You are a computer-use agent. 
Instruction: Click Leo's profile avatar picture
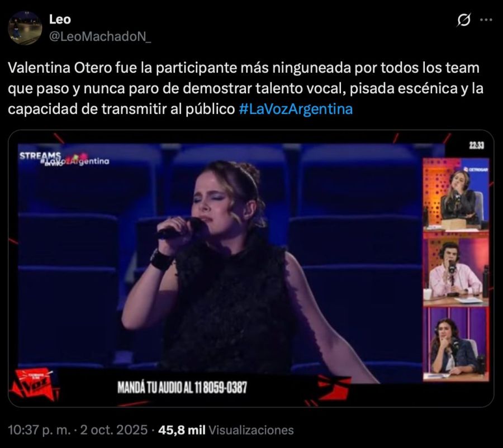[25, 28]
